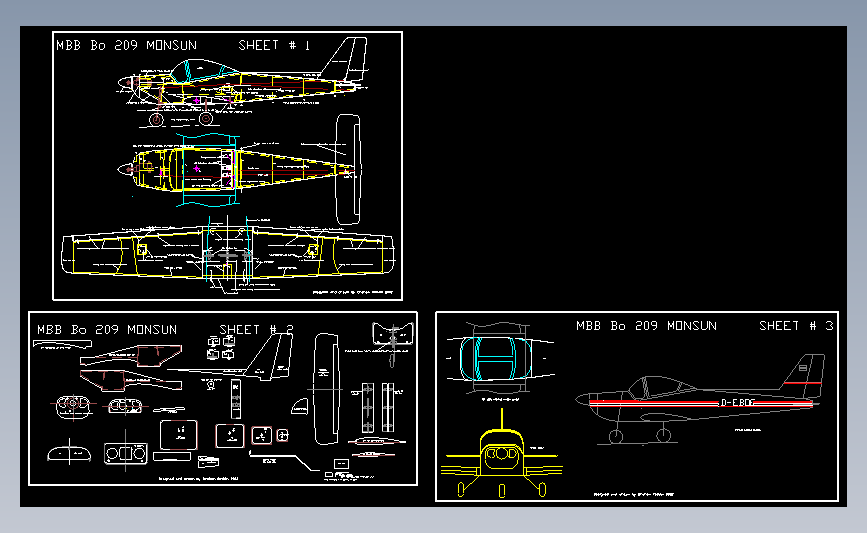Select the cyan canopy top-view on Sheet 3

point(496,358)
